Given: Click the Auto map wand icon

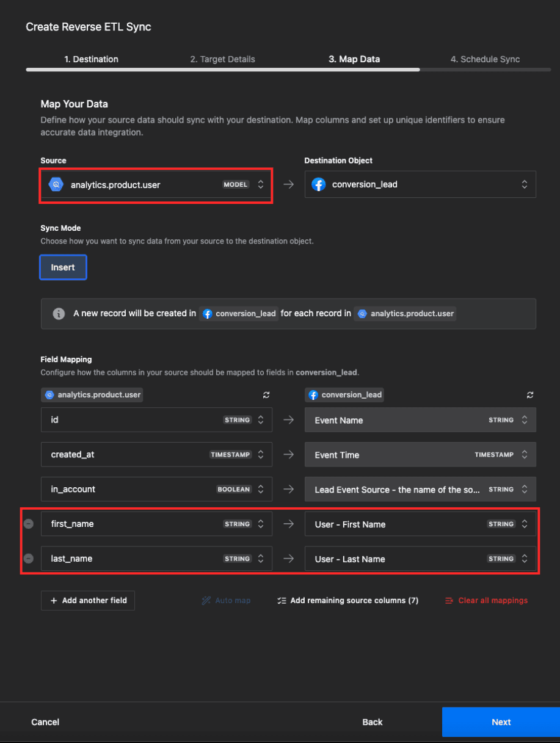Looking at the screenshot, I should click(x=206, y=600).
